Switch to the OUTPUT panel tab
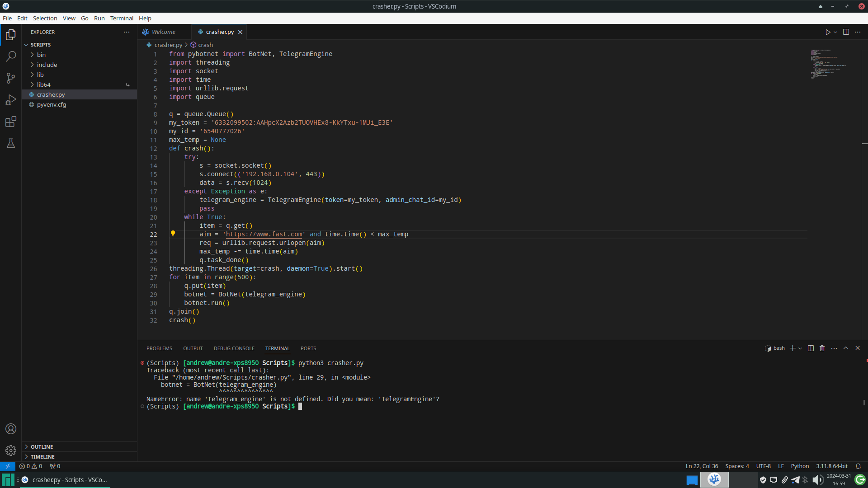This screenshot has height=488, width=868. point(193,348)
